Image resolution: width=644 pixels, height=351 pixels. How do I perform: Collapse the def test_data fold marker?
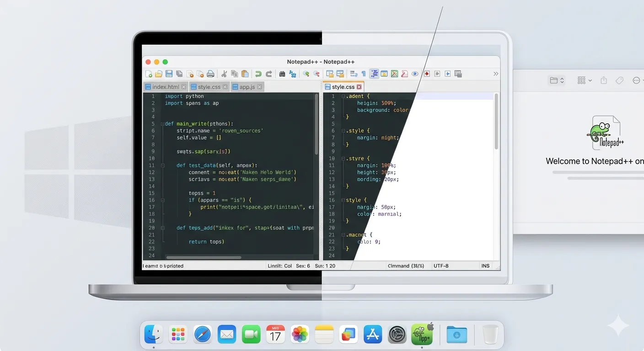pyautogui.click(x=162, y=165)
